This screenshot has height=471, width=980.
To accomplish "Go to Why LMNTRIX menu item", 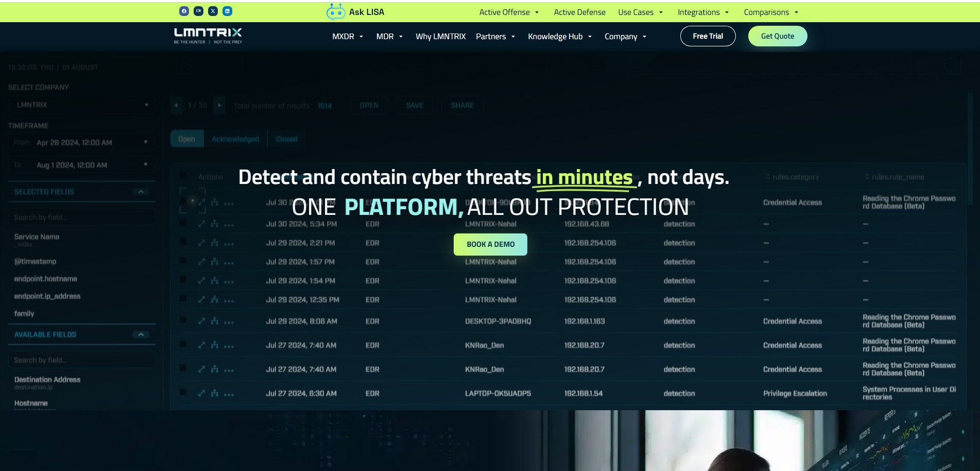I will pos(440,37).
